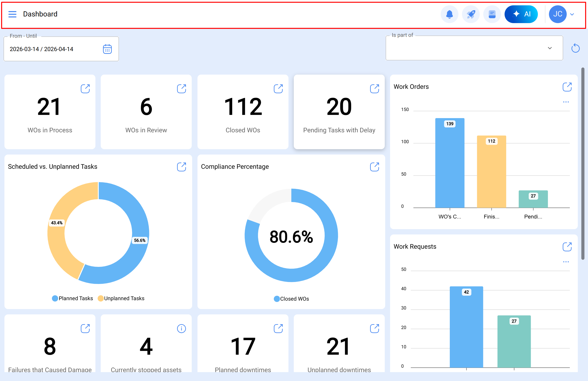Click the rocket icon in header
588x381 pixels.
[471, 14]
